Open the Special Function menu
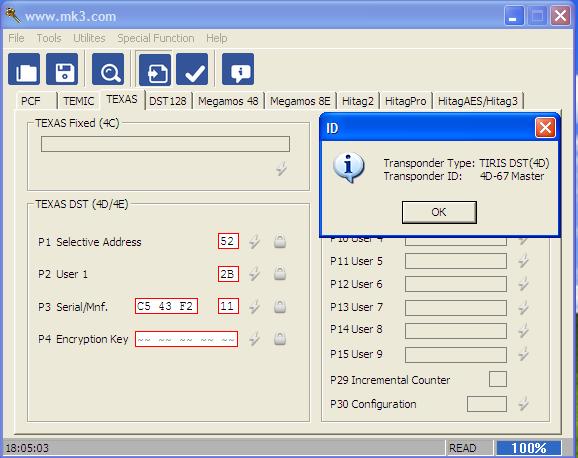 pos(156,38)
